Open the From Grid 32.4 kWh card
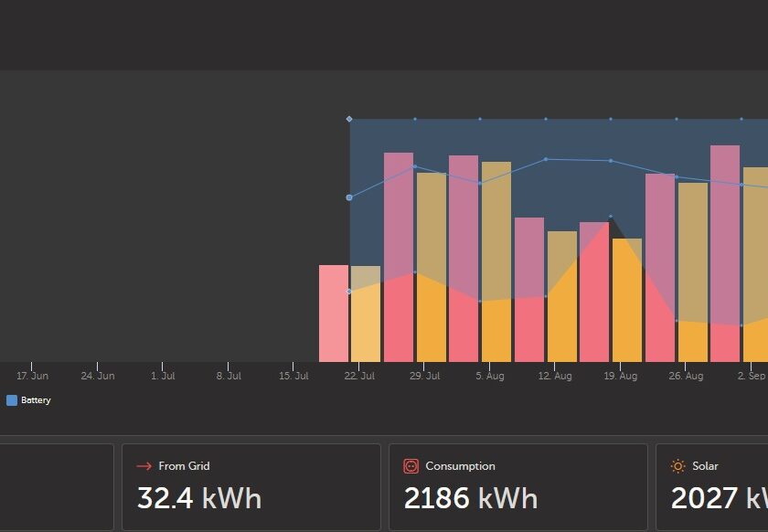Viewport: 768px width, 532px height. pos(251,486)
